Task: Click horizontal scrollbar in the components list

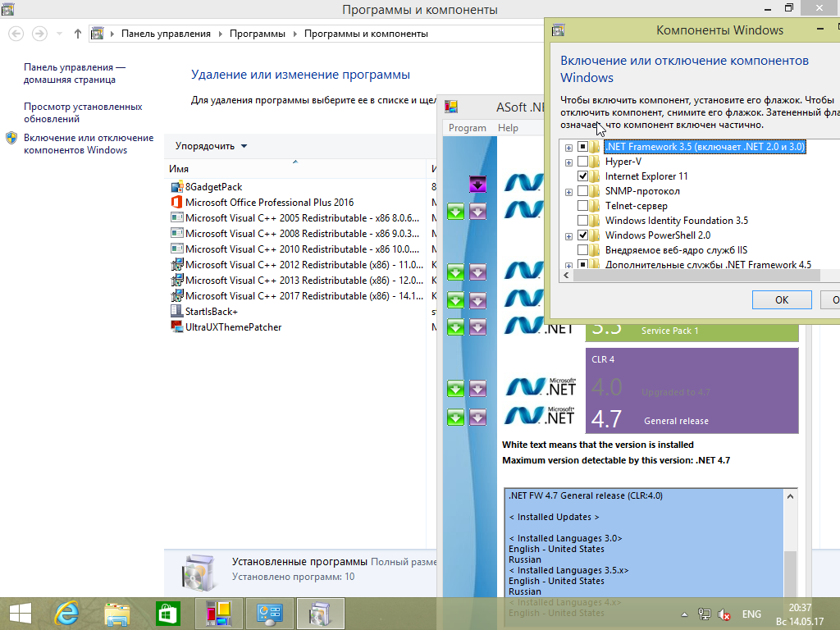Action: tap(696, 276)
